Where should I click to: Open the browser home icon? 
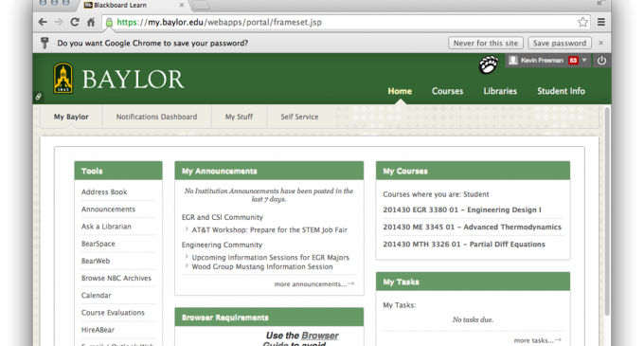(x=91, y=22)
